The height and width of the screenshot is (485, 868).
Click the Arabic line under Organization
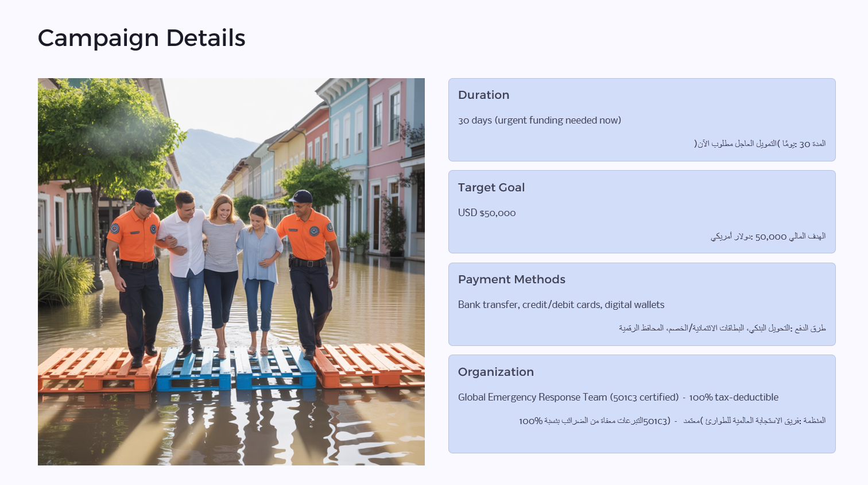click(672, 421)
